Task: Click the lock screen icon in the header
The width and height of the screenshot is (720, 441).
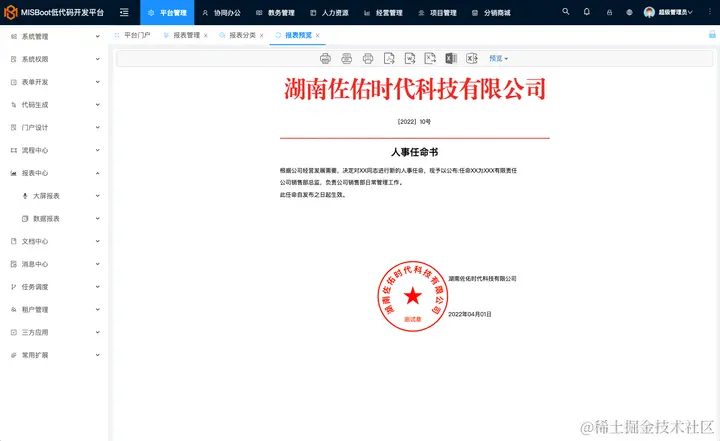Action: 609,12
